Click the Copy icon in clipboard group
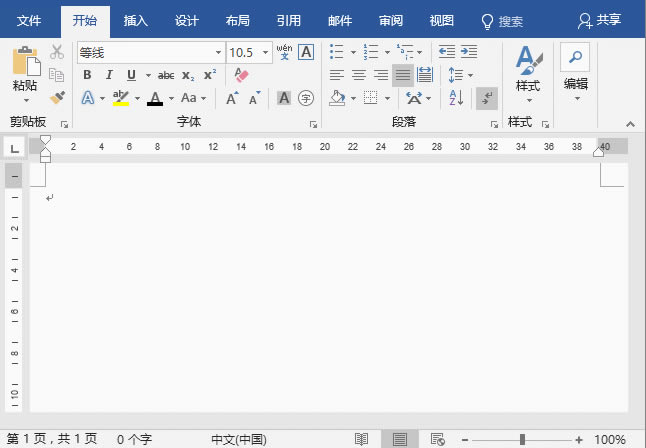This screenshot has width=646, height=448. click(56, 75)
